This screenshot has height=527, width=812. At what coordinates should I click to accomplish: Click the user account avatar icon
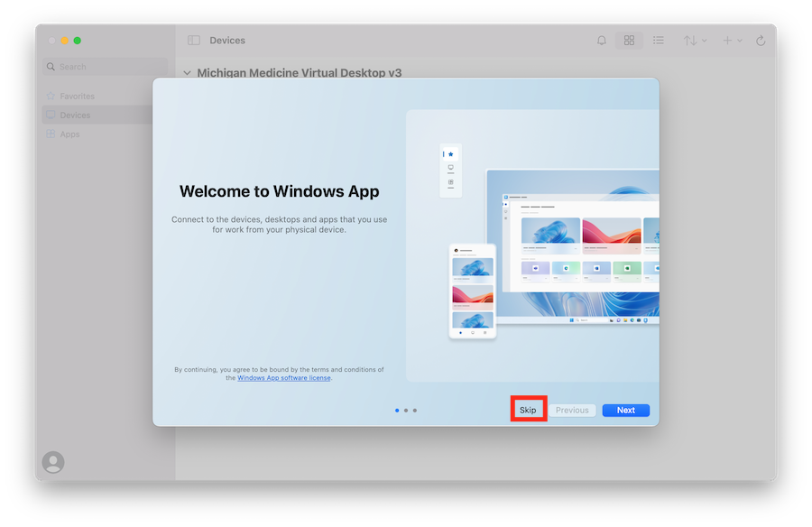(53, 462)
